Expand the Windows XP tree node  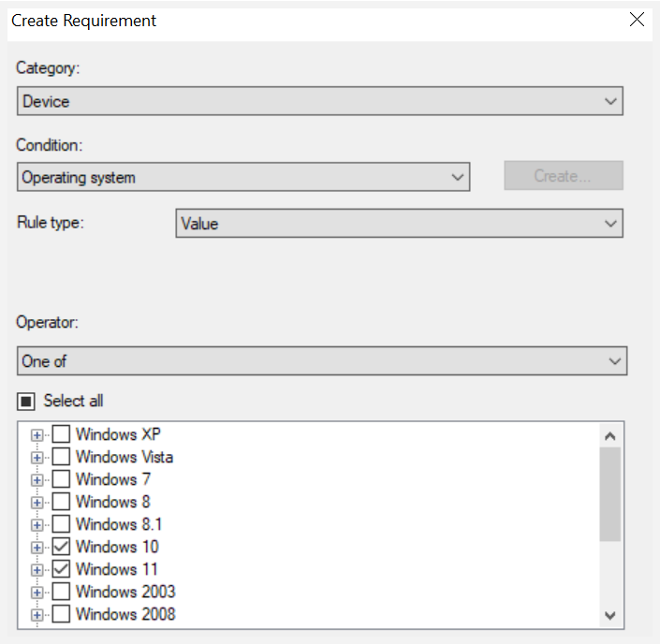click(37, 435)
